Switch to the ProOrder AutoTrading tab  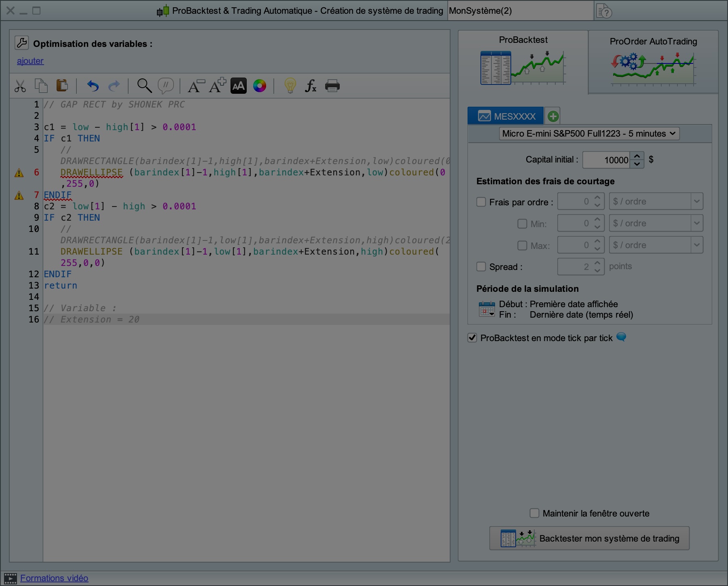coord(653,62)
